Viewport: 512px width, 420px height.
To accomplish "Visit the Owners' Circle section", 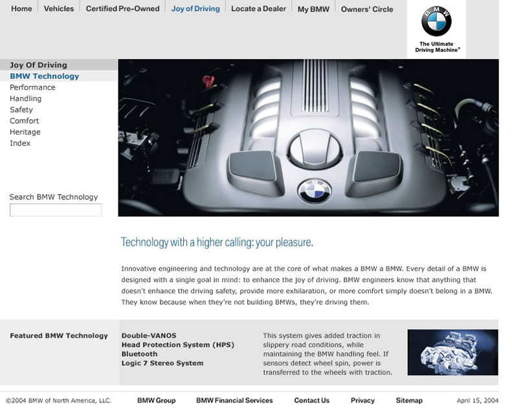I will point(367,10).
